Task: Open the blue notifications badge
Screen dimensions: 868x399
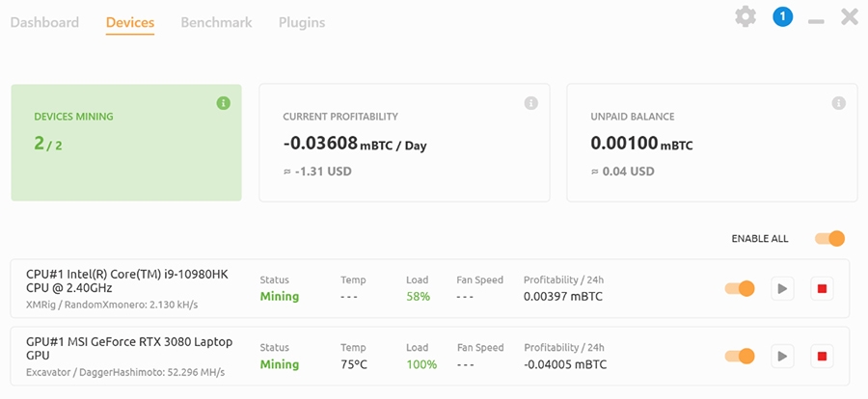Action: [782, 16]
